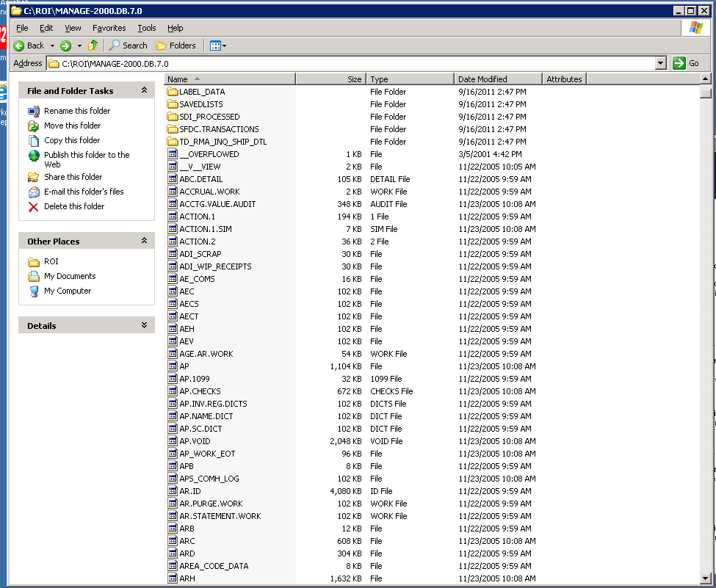
Task: Click Rename this folder link
Action: (77, 111)
